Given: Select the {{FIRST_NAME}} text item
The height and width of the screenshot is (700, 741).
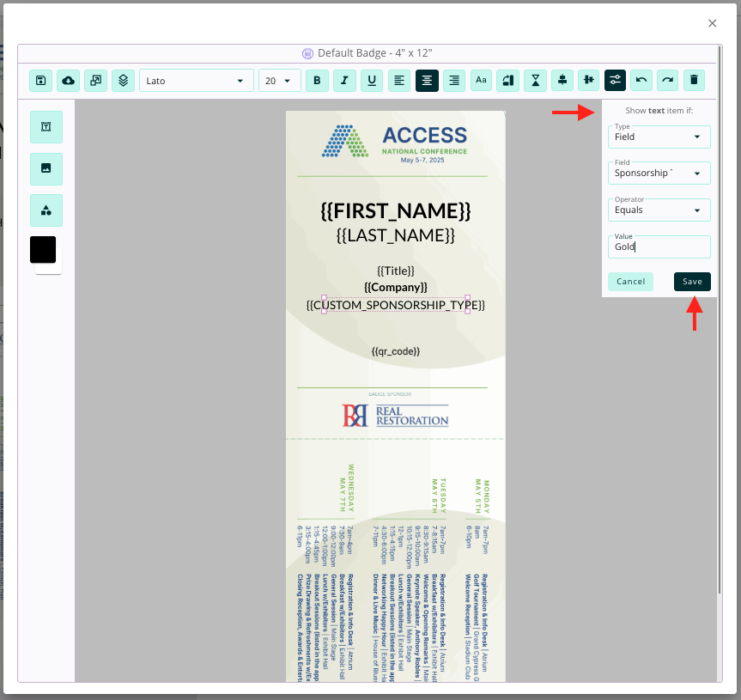Looking at the screenshot, I should 396,210.
